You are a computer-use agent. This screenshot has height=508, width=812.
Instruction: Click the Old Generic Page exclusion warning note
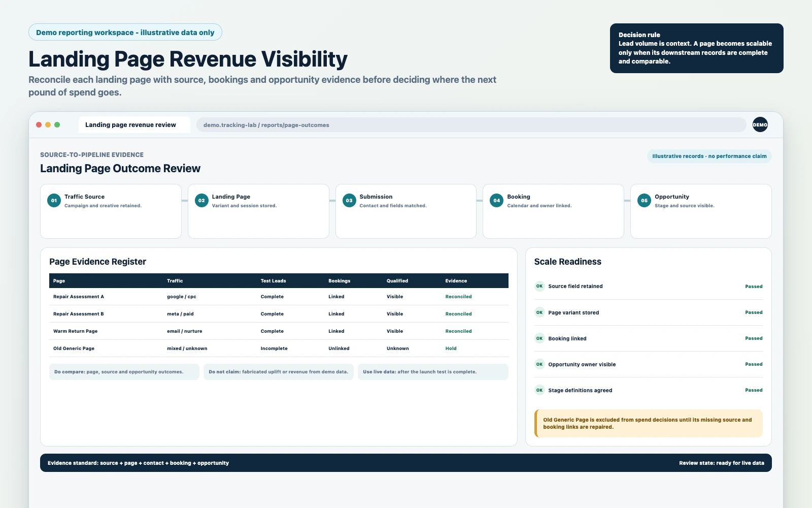[649, 423]
